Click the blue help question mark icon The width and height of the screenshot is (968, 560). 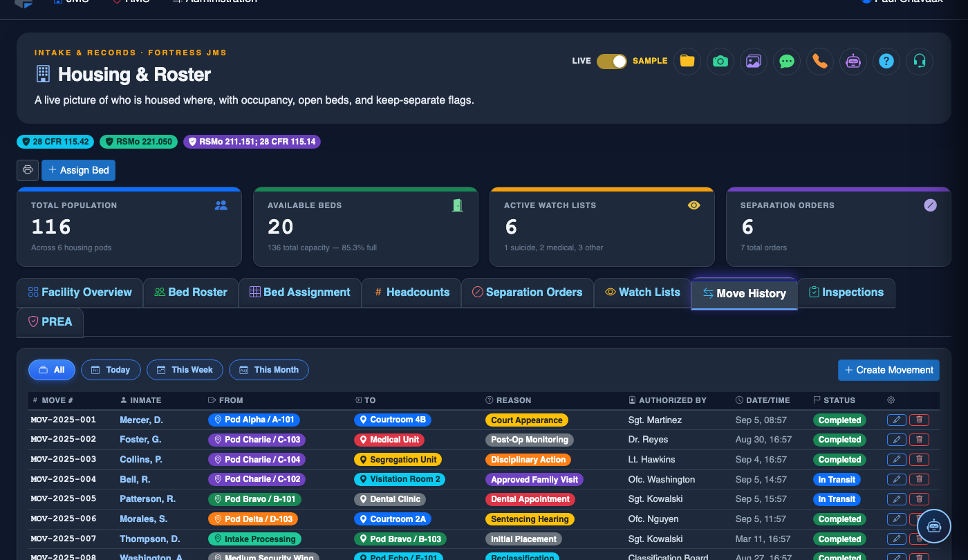pos(886,61)
